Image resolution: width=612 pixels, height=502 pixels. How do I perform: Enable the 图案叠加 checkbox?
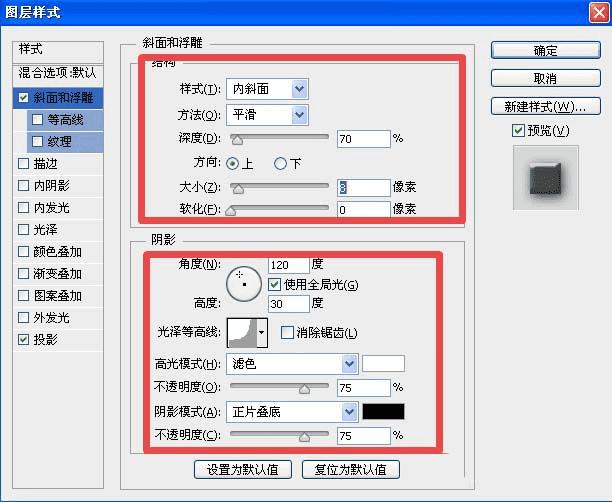[23, 296]
